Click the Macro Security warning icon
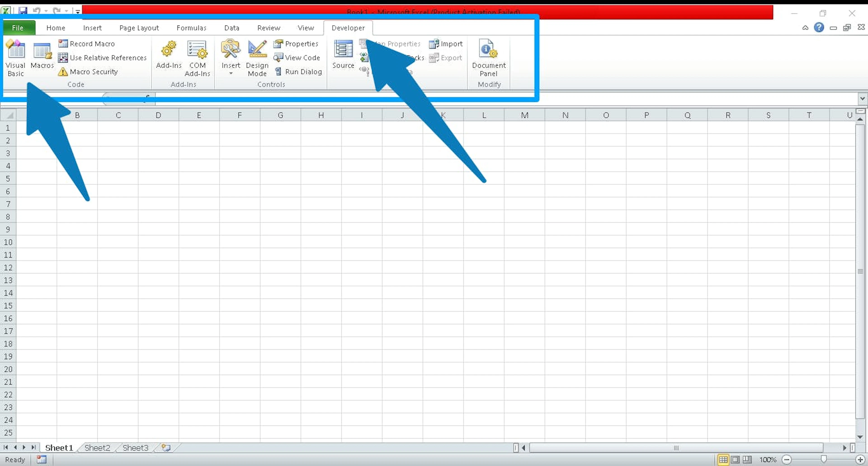The image size is (868, 466). pos(63,72)
